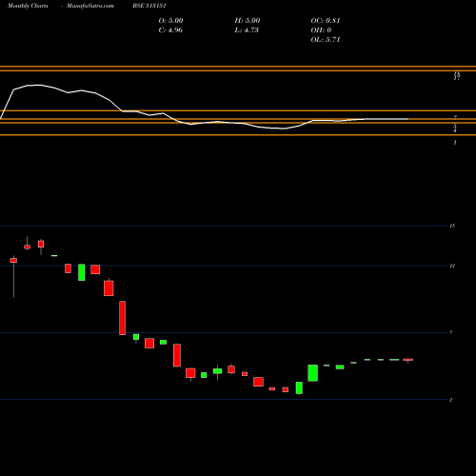Click the lower-chart price axis label '7'
Screen dimensions: 476x476
click(x=451, y=332)
